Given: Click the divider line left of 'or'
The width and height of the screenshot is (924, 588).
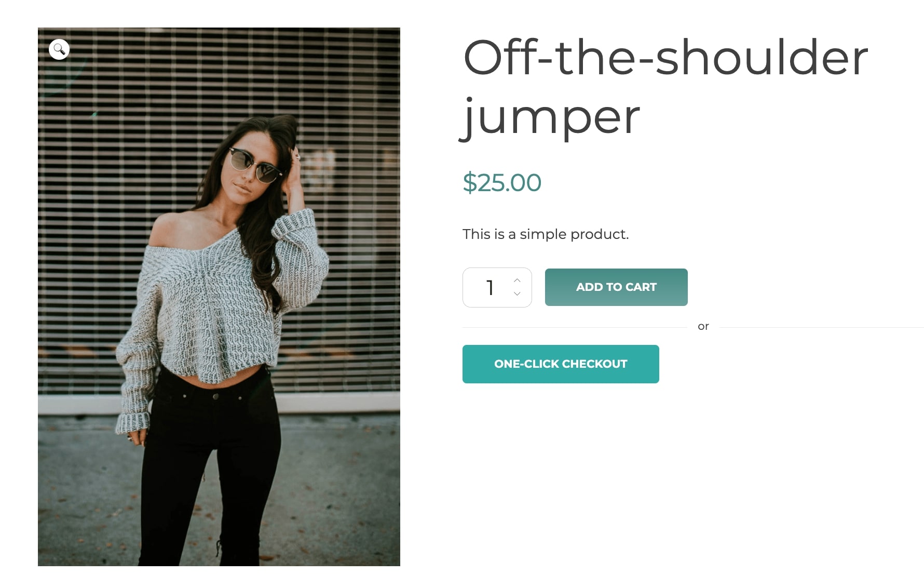Looking at the screenshot, I should (575, 327).
